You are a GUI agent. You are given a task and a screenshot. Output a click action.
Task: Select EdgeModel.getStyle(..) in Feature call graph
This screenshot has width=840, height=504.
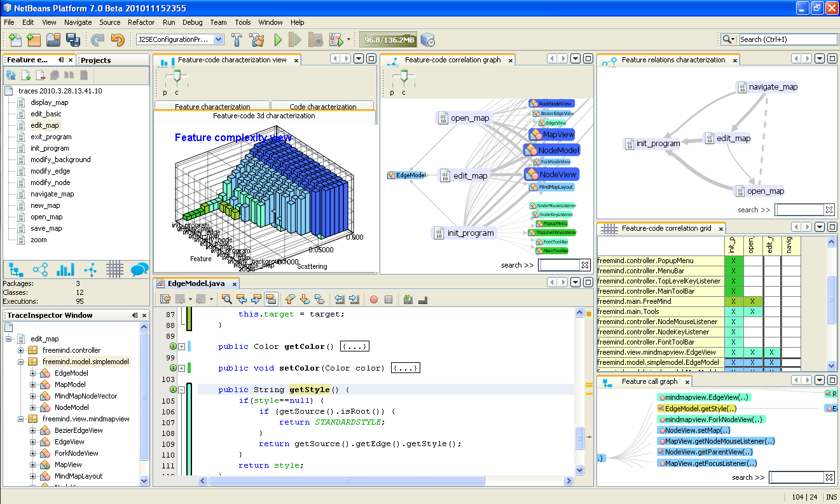pyautogui.click(x=697, y=409)
